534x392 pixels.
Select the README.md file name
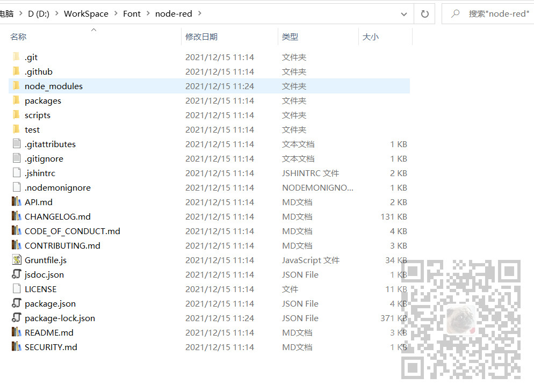pyautogui.click(x=49, y=332)
